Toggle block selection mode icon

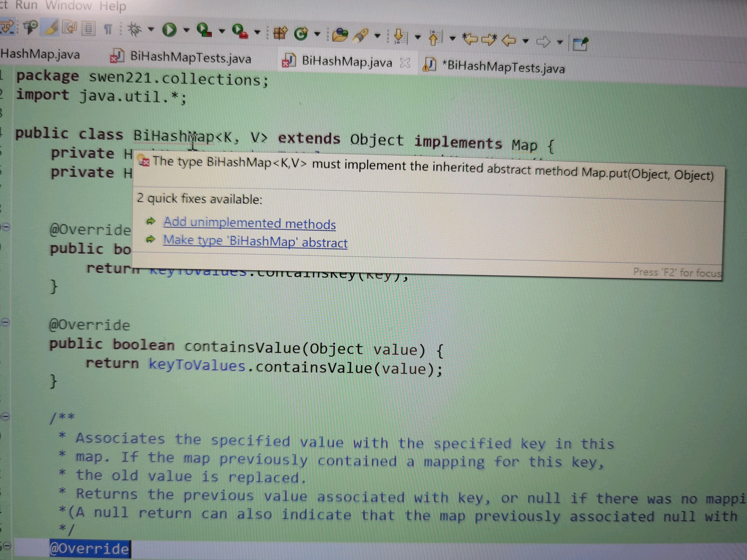89,29
